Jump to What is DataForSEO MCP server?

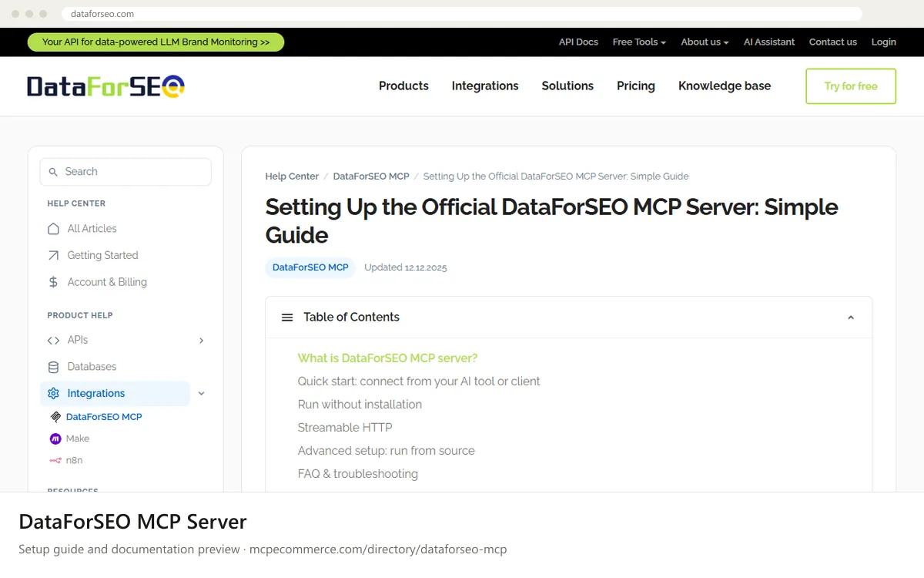tap(387, 358)
